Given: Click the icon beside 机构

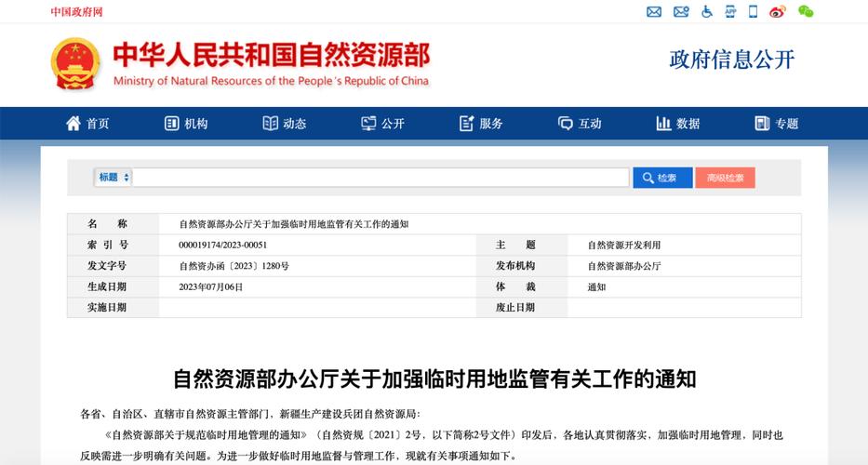Looking at the screenshot, I should (x=171, y=123).
